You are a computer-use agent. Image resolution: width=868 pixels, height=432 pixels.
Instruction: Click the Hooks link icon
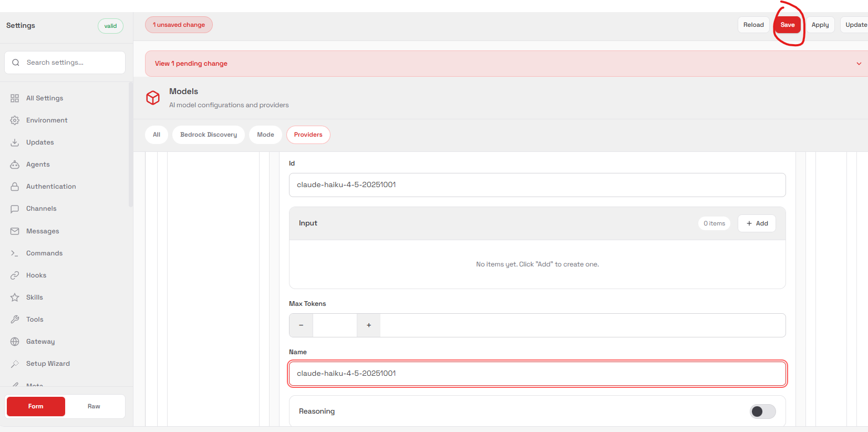[x=15, y=275]
